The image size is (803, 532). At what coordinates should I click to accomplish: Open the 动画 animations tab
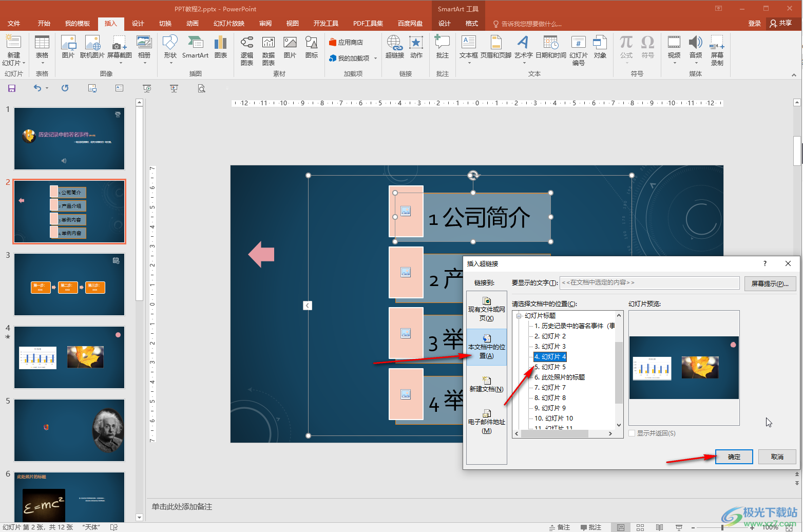(x=193, y=24)
